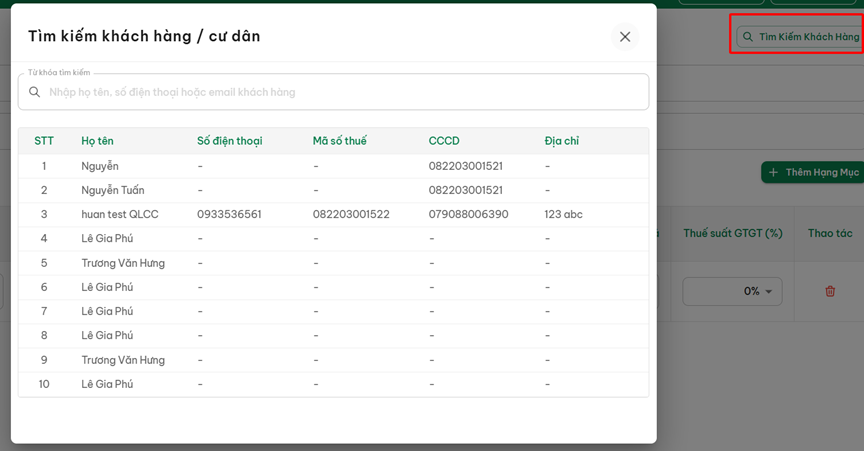Select Trương Văn Hưng in row 9
Viewport: 864px width, 451px height.
pyautogui.click(x=123, y=360)
